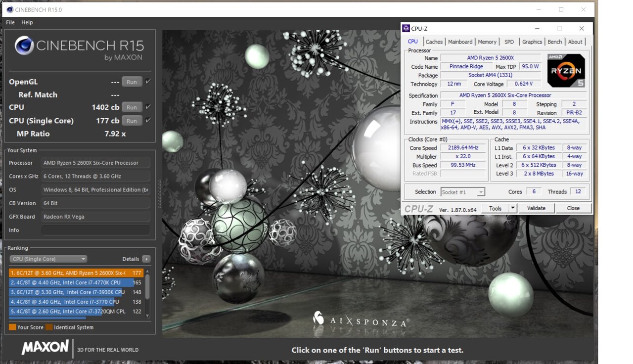Click the Close button in CPU-Z

[x=573, y=208]
